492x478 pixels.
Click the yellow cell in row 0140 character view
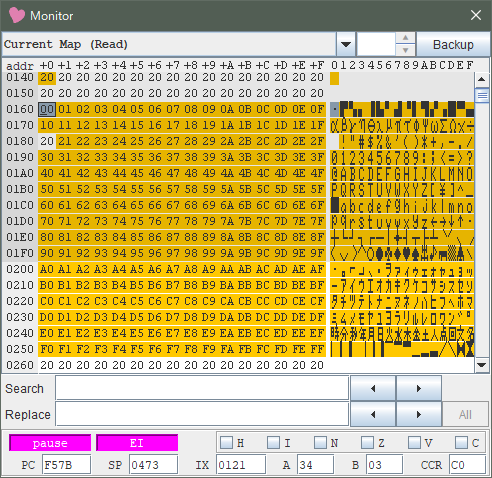pyautogui.click(x=335, y=79)
